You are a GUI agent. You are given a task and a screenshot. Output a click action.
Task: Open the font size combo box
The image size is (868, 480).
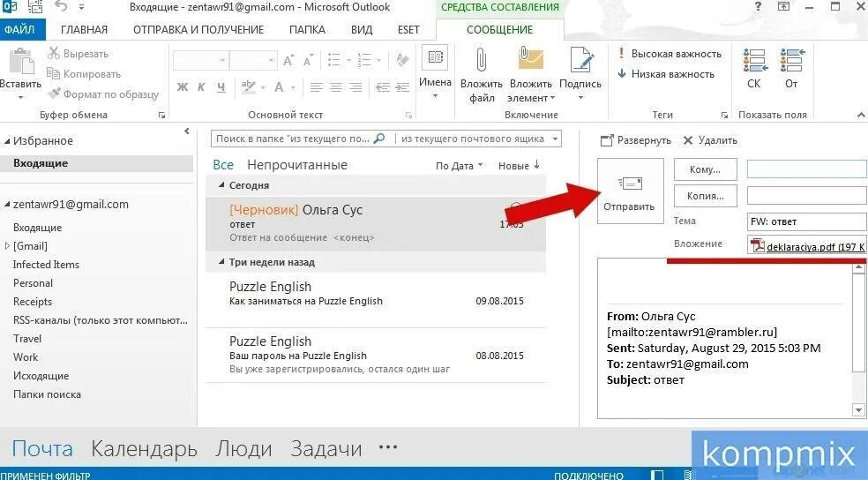click(253, 60)
